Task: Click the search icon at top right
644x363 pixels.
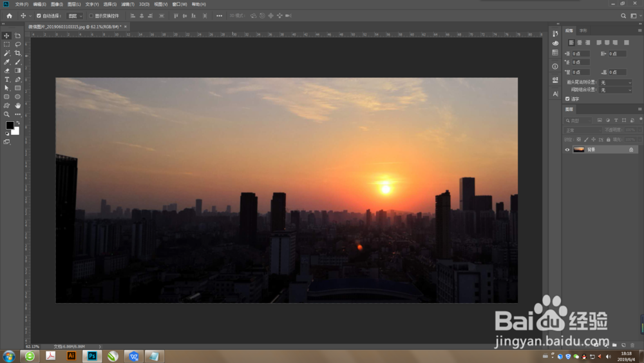Action: [x=623, y=15]
